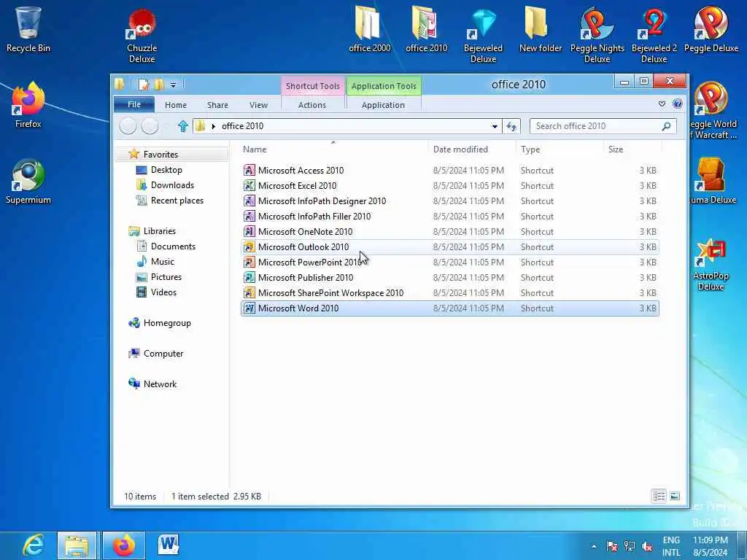Select Microsoft Publisher 2010 icon
Viewport: 747px width, 560px height.
click(x=249, y=277)
